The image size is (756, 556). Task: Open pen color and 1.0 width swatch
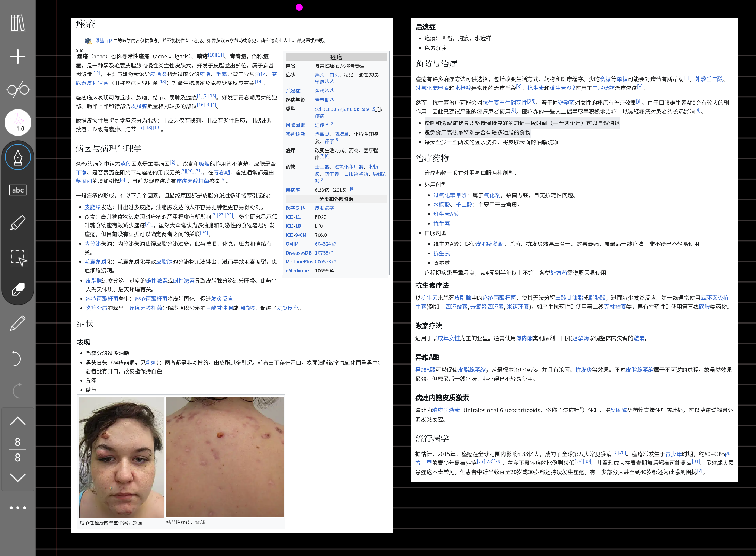[x=18, y=122]
